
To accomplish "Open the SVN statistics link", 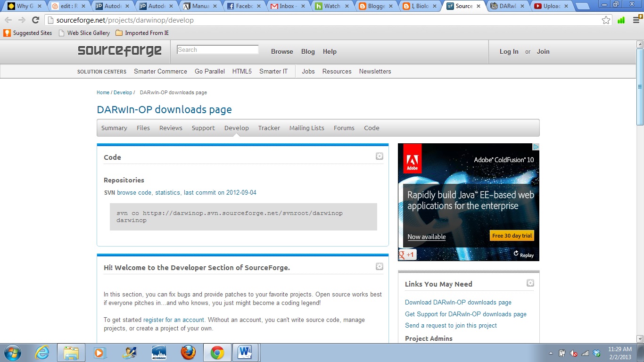I will pyautogui.click(x=167, y=192).
